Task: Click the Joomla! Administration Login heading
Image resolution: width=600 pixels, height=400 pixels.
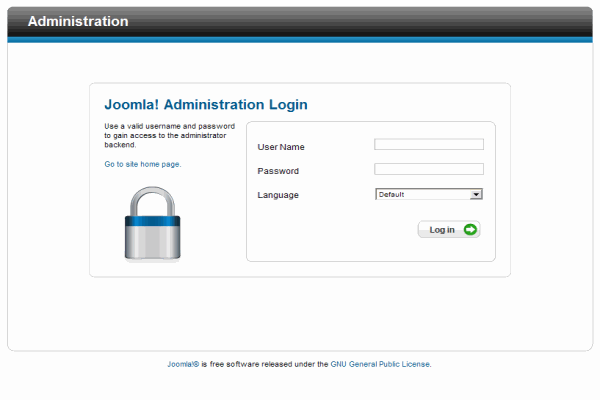Action: point(206,104)
